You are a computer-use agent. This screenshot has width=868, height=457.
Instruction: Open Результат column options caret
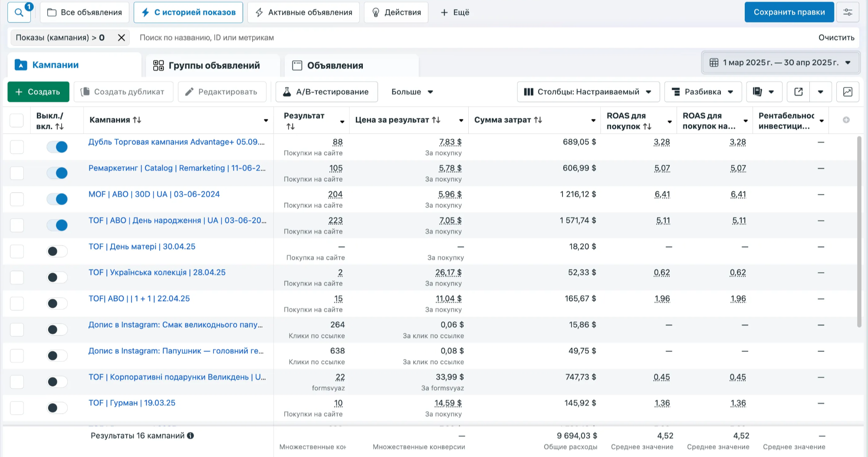click(x=342, y=122)
